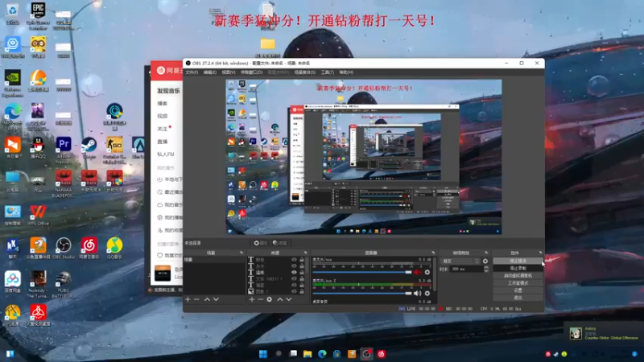Open OBS Studio desktop shortcut
The height and width of the screenshot is (362, 644).
64,249
